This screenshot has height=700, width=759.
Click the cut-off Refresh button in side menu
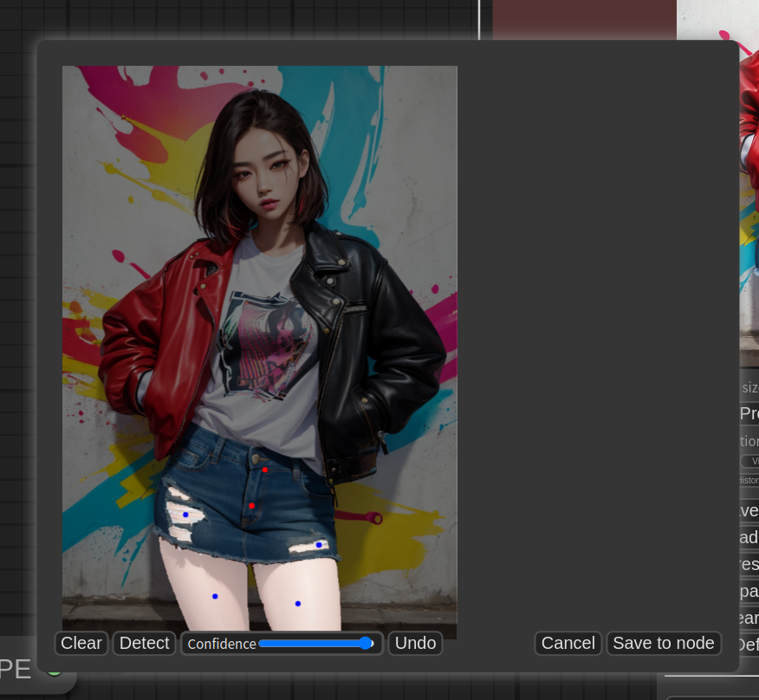(x=749, y=564)
